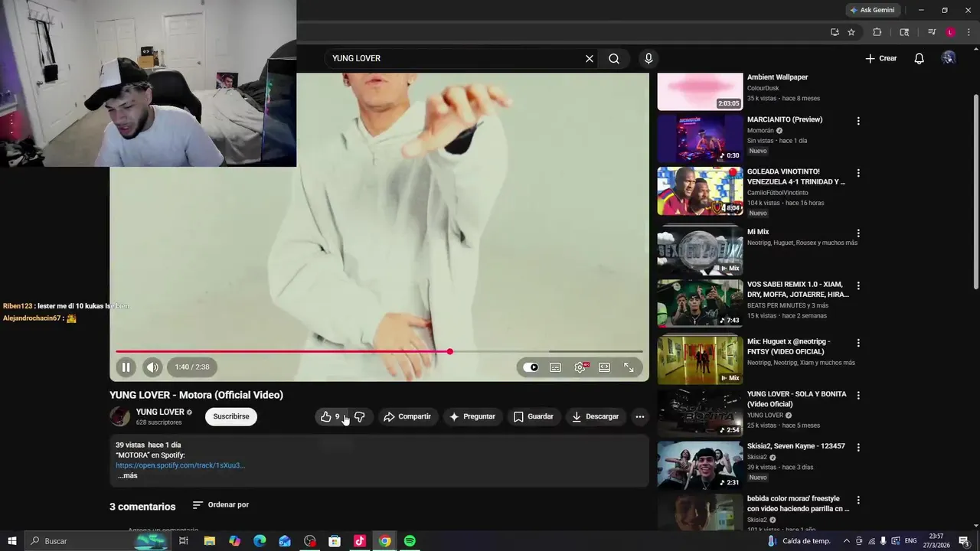Open Chrome three-dot menu
Screen dimensions: 980x551
tap(969, 32)
